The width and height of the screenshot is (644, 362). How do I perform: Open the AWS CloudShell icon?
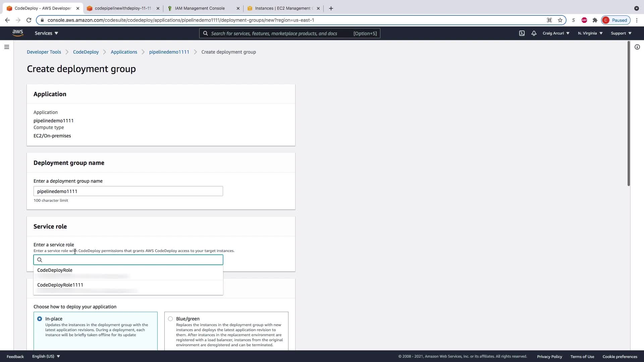(x=522, y=33)
